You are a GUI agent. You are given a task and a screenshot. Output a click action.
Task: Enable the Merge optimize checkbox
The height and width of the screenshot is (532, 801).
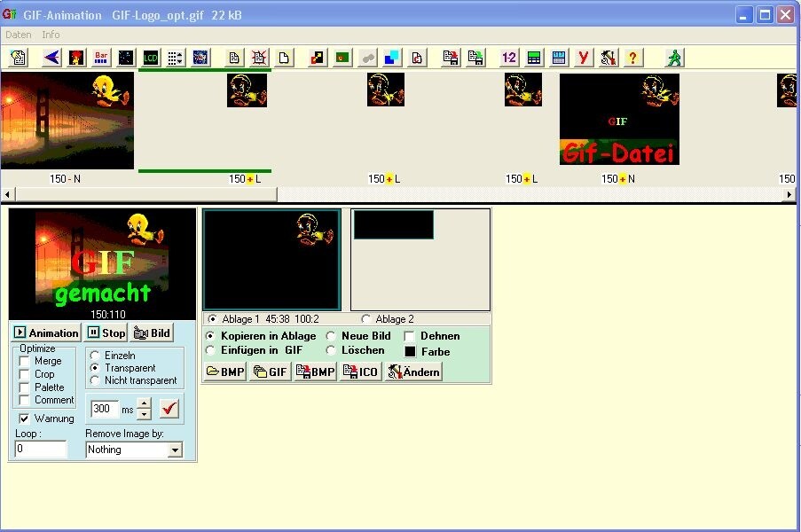click(x=25, y=362)
